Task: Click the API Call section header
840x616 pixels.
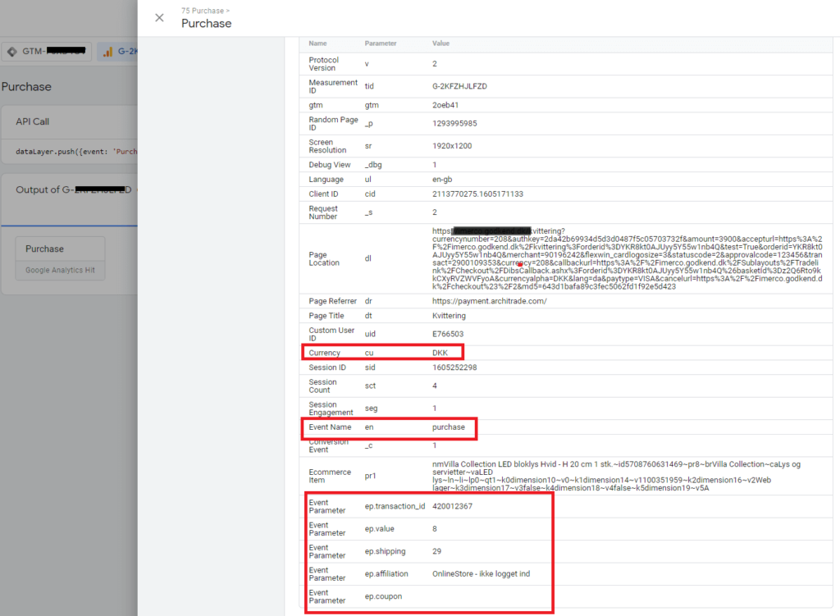Action: click(x=33, y=121)
